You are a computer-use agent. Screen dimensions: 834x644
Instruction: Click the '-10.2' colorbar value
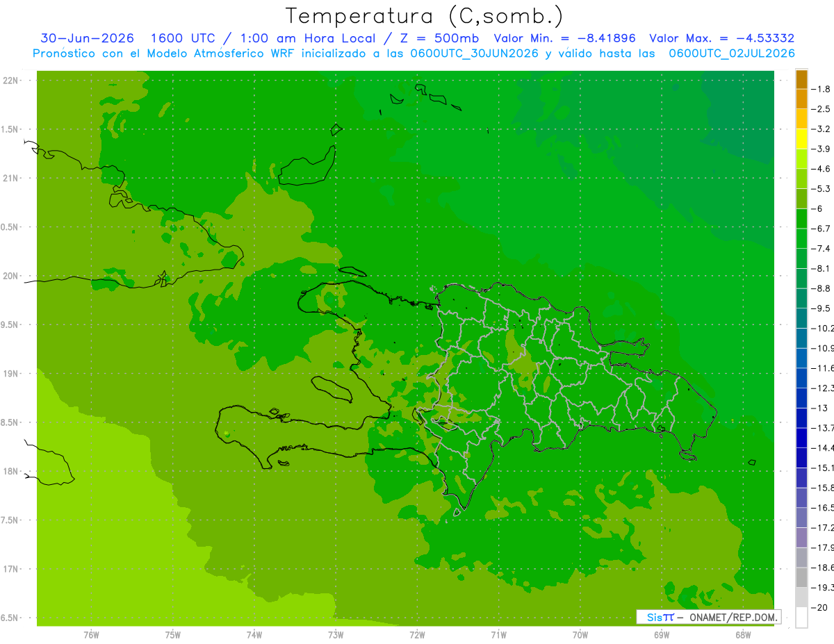pyautogui.click(x=824, y=328)
